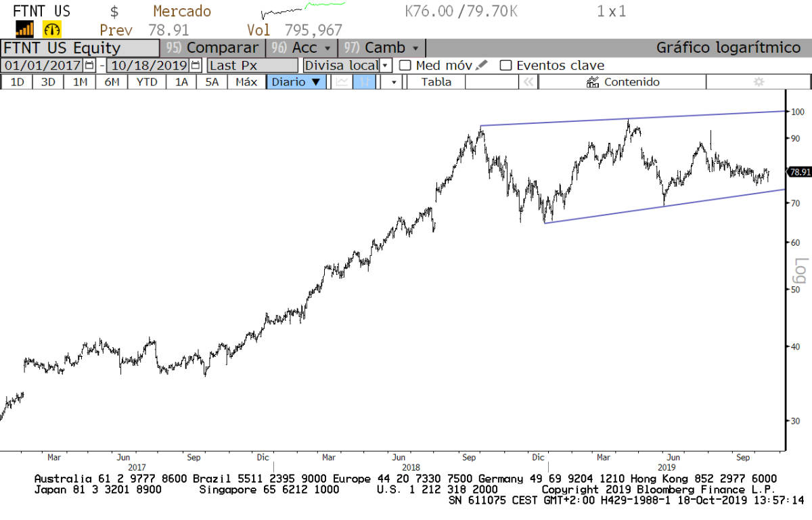Select the candlestick chart type icon
Image resolution: width=812 pixels, height=520 pixels.
click(364, 82)
